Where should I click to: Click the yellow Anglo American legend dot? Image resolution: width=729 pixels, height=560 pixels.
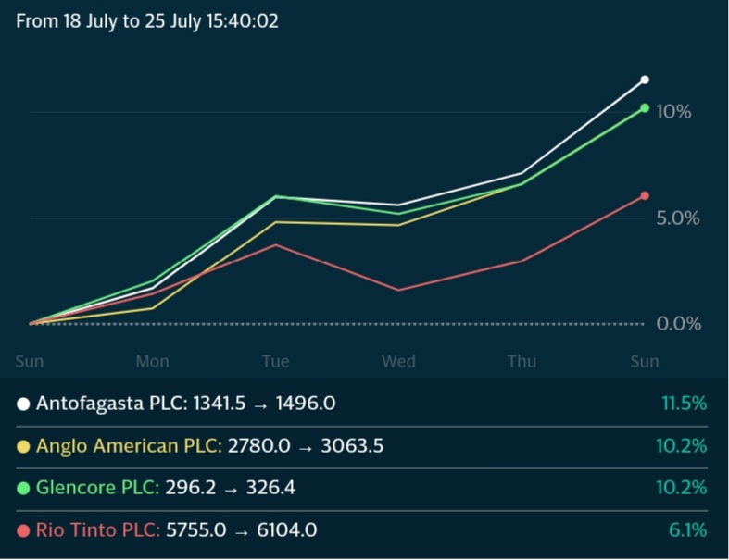(23, 446)
